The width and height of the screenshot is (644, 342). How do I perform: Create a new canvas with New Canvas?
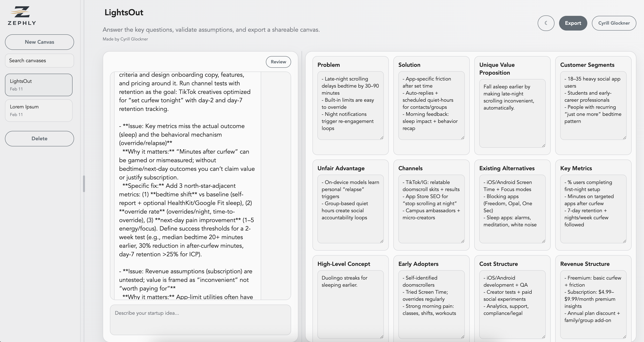39,42
